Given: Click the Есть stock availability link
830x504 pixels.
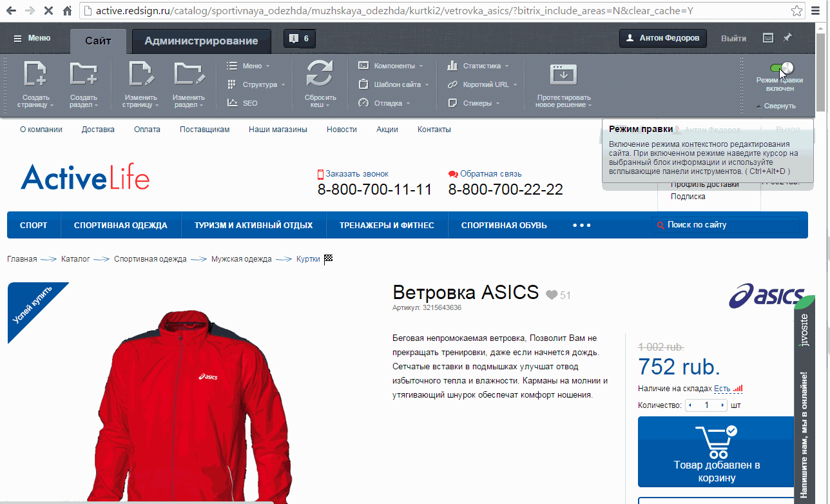Looking at the screenshot, I should 722,389.
